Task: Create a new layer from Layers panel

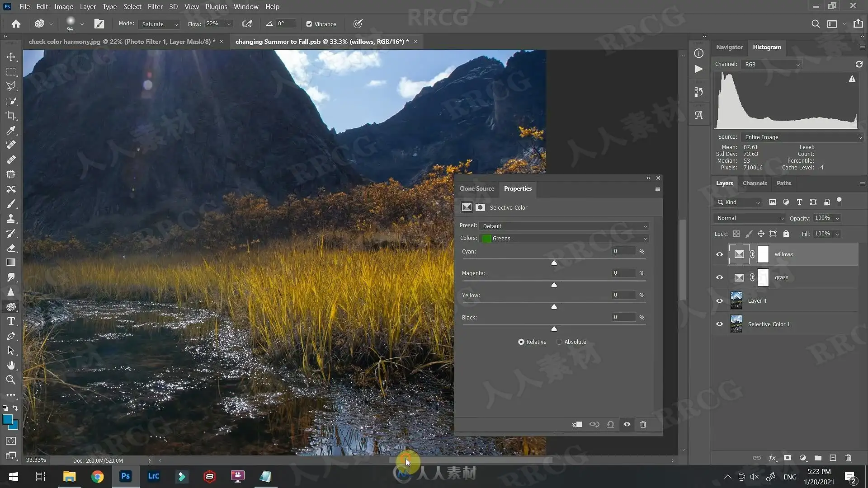Action: pyautogui.click(x=833, y=458)
